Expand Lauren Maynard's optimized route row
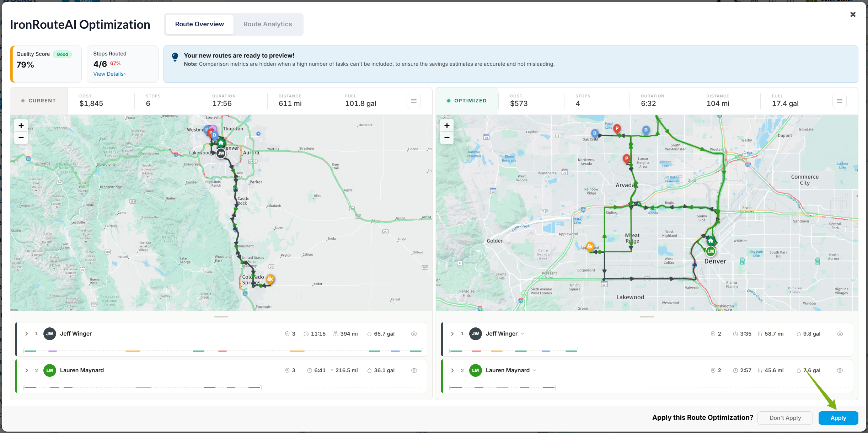The image size is (868, 433). [x=452, y=370]
